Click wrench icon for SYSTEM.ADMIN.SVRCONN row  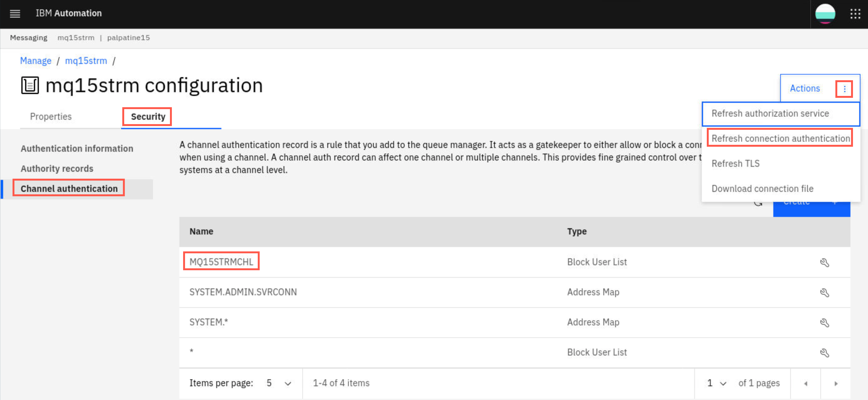point(824,292)
